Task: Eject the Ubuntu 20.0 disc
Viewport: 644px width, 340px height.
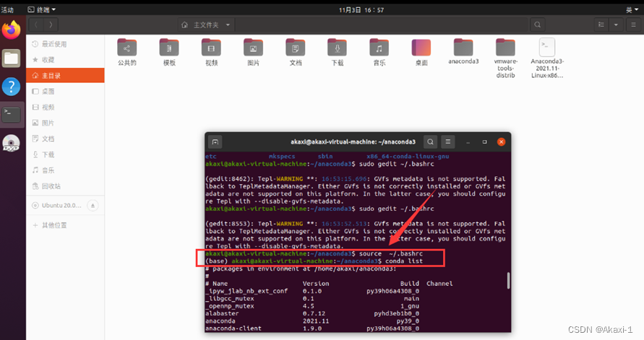Action: point(93,206)
